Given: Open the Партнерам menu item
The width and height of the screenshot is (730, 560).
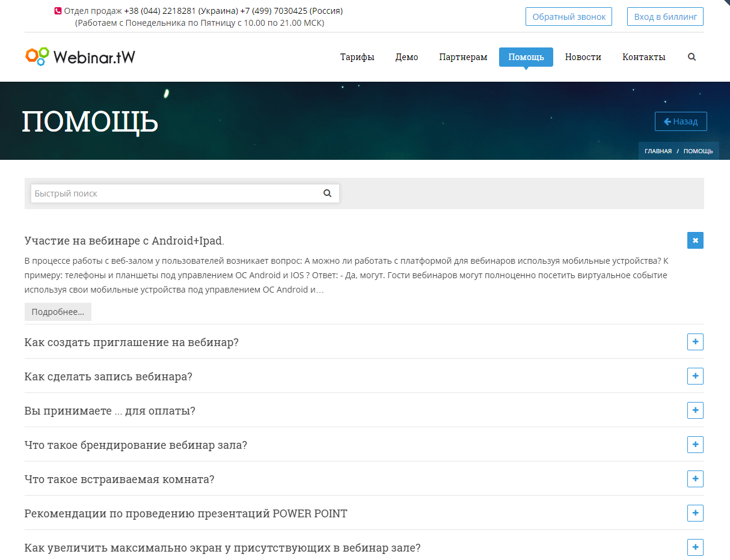Looking at the screenshot, I should (463, 57).
